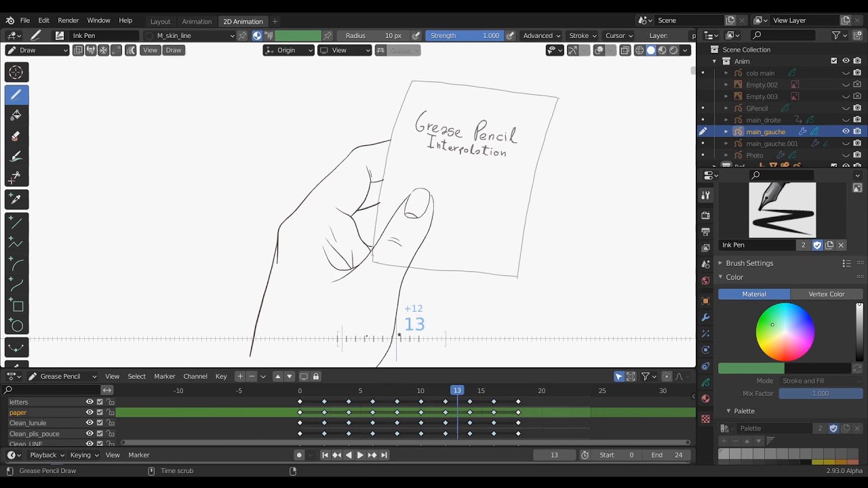Open the File menu
The width and height of the screenshot is (868, 488).
tap(25, 21)
